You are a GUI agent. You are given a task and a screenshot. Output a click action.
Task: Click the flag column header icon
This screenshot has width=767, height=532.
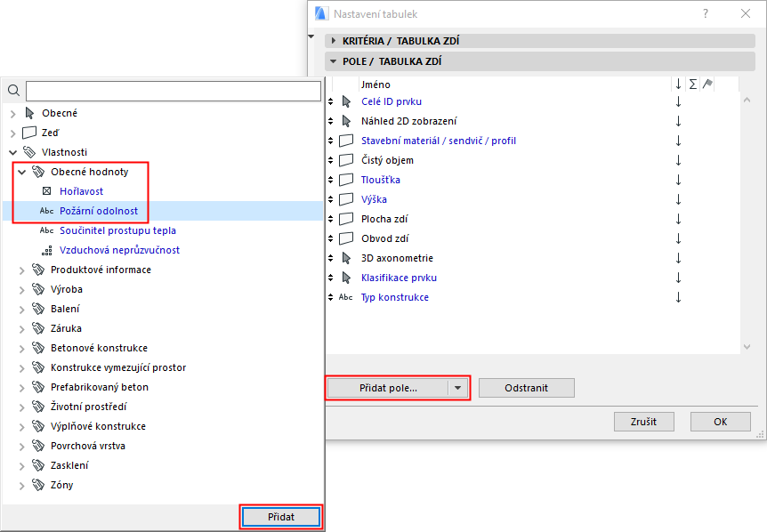pyautogui.click(x=707, y=85)
